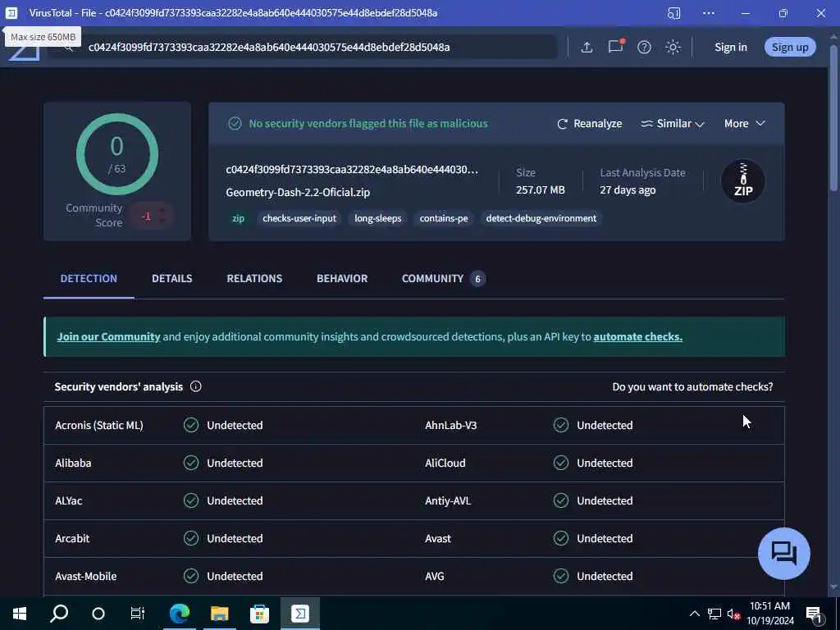
Task: Click the community score downvote arrow
Action: (x=162, y=221)
